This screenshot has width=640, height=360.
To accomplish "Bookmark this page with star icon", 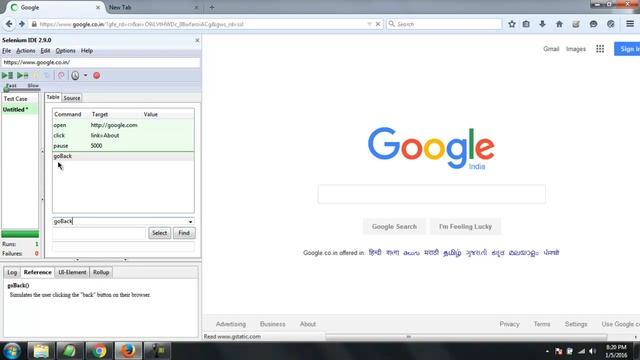I will point(512,24).
